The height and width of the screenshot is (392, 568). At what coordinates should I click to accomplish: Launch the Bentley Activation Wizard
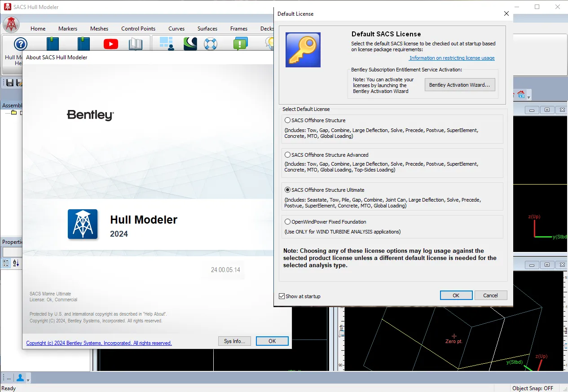tap(460, 85)
